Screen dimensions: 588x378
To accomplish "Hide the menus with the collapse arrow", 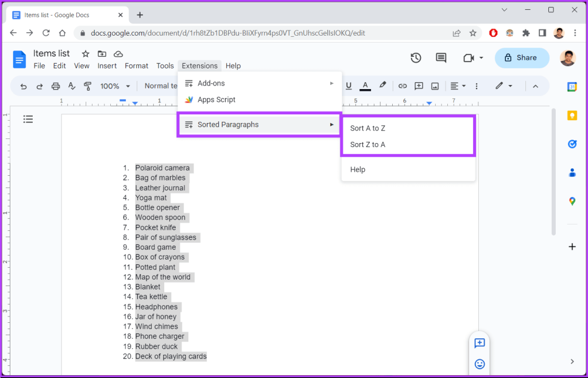I will [535, 86].
